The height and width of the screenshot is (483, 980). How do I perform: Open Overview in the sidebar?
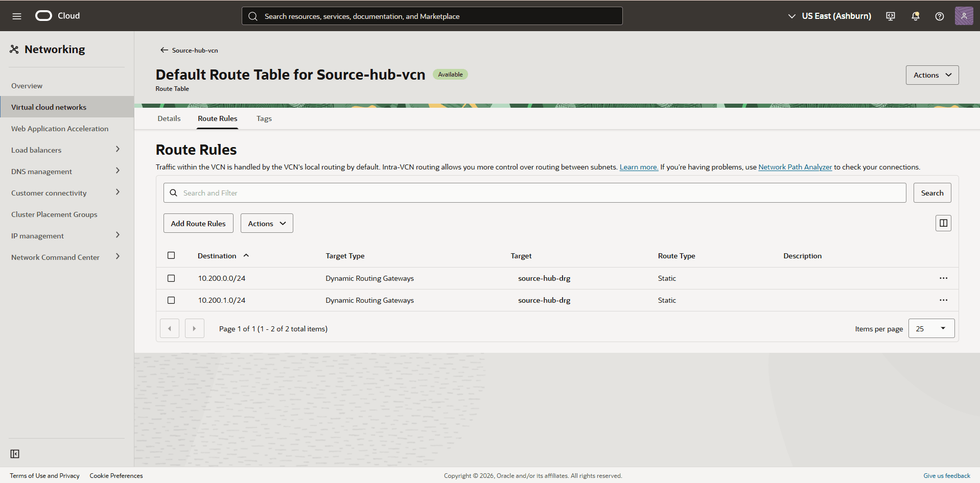(67, 85)
